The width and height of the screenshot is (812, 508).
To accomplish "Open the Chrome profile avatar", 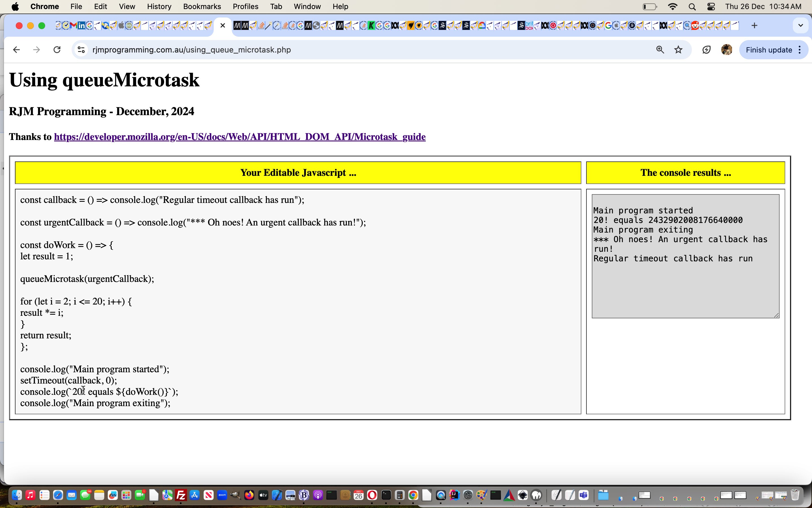I will pyautogui.click(x=727, y=50).
